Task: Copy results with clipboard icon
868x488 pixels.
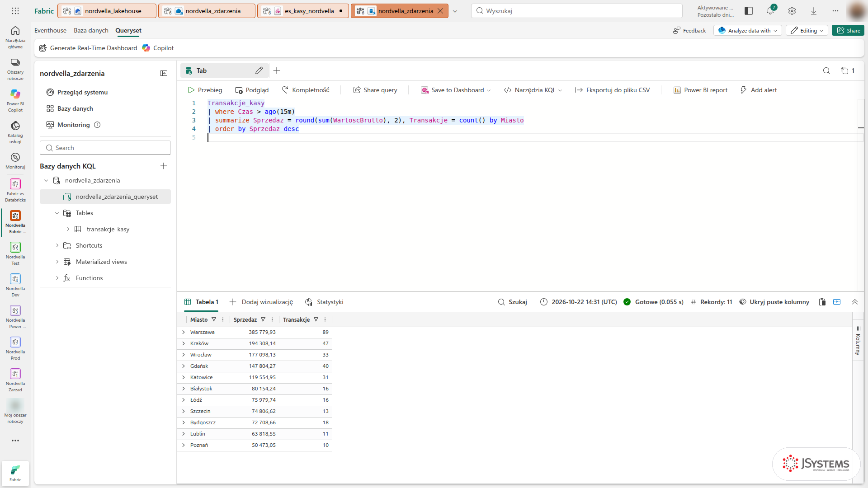Action: [x=822, y=302]
